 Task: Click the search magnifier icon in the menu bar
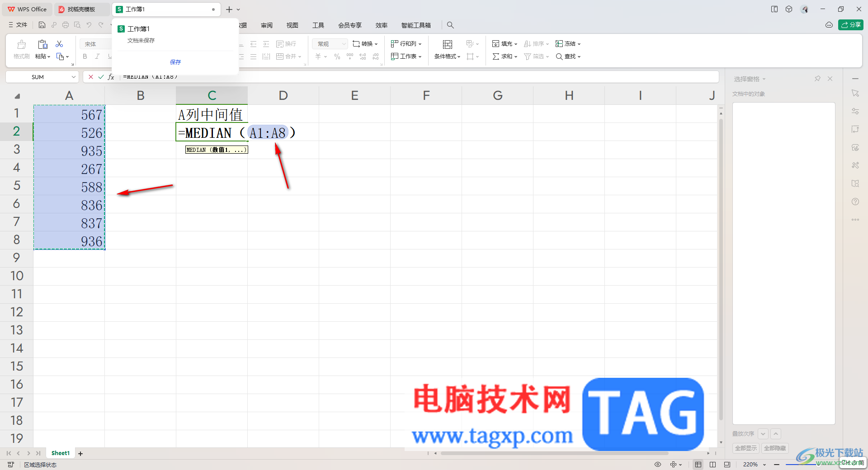click(x=450, y=25)
